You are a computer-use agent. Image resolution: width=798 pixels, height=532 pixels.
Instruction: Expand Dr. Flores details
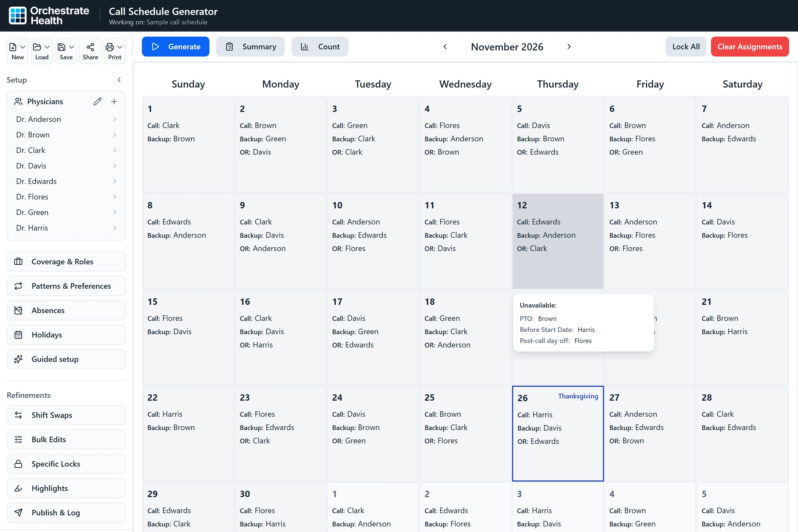115,197
